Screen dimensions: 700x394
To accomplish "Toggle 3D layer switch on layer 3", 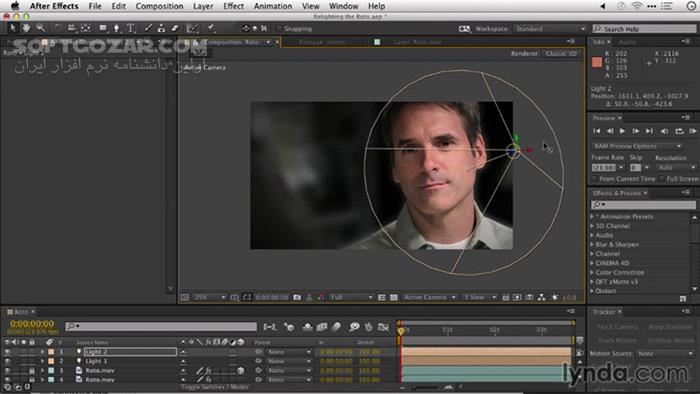I will click(241, 370).
